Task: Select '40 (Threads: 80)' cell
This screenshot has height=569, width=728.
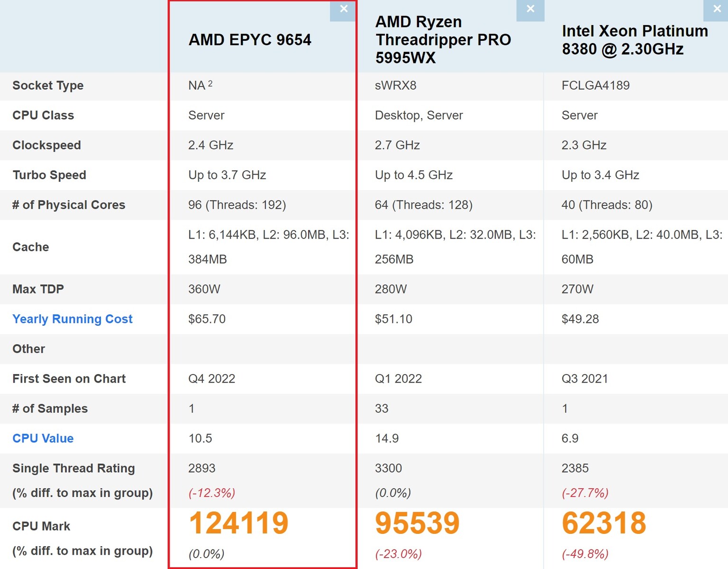Action: pyautogui.click(x=607, y=205)
